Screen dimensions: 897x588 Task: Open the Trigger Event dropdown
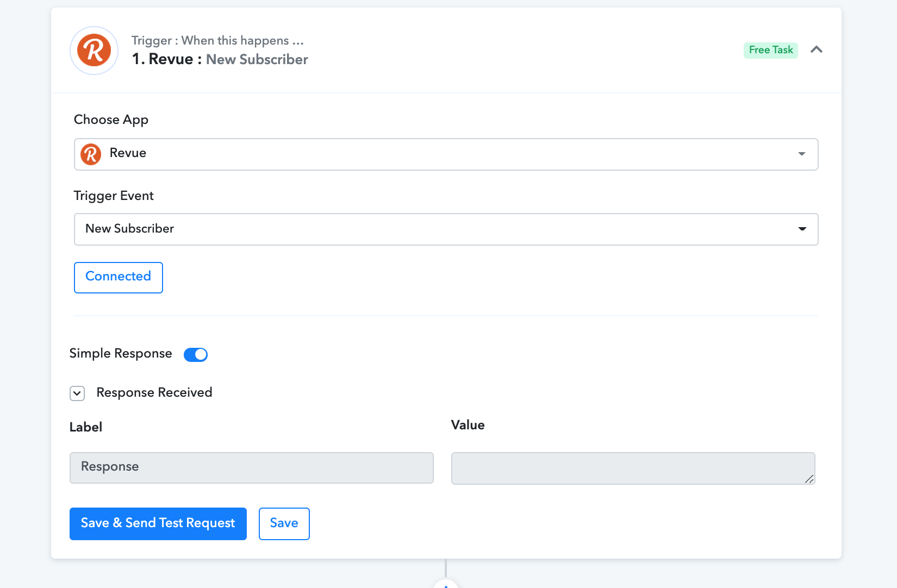click(x=446, y=229)
